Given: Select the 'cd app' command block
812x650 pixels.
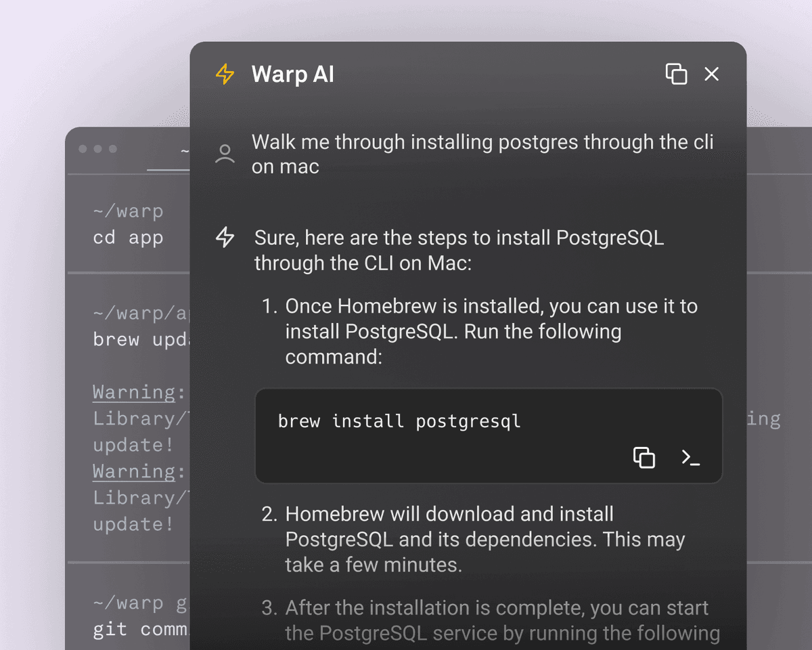Looking at the screenshot, I should click(128, 238).
